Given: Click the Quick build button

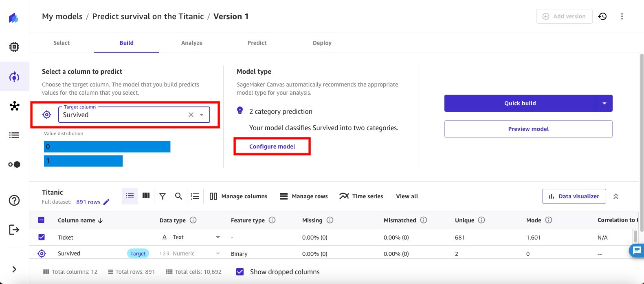Looking at the screenshot, I should [520, 103].
